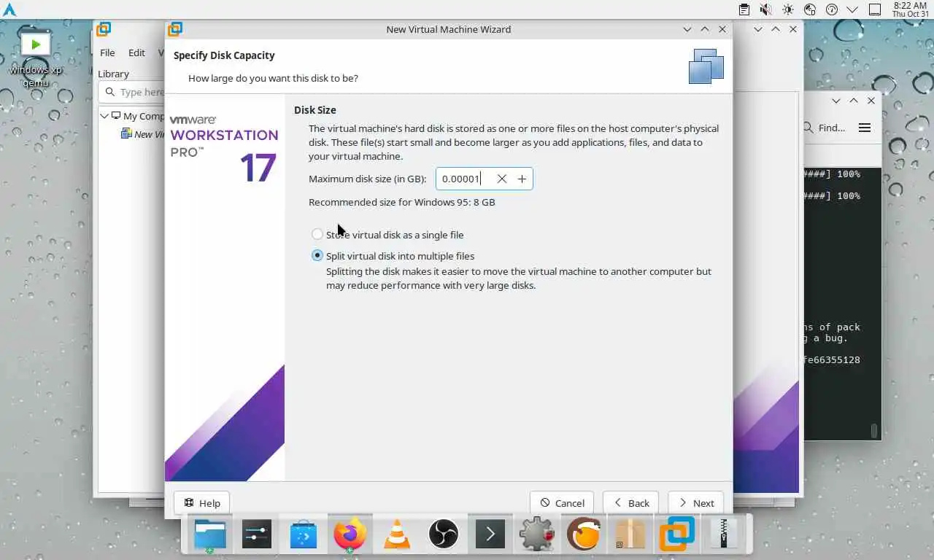Click the Find search icon in terminal window
The height and width of the screenshot is (560, 934).
[808, 128]
